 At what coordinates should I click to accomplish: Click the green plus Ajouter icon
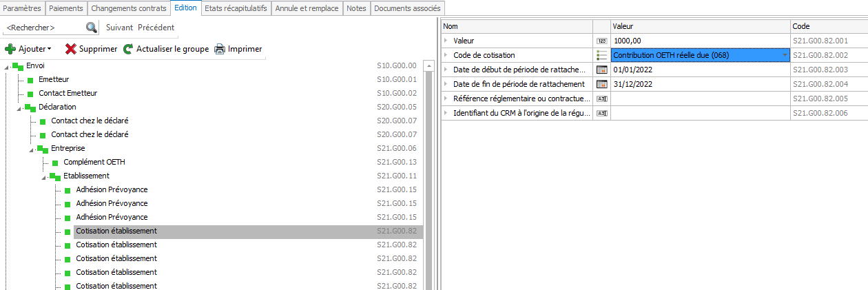click(x=10, y=49)
